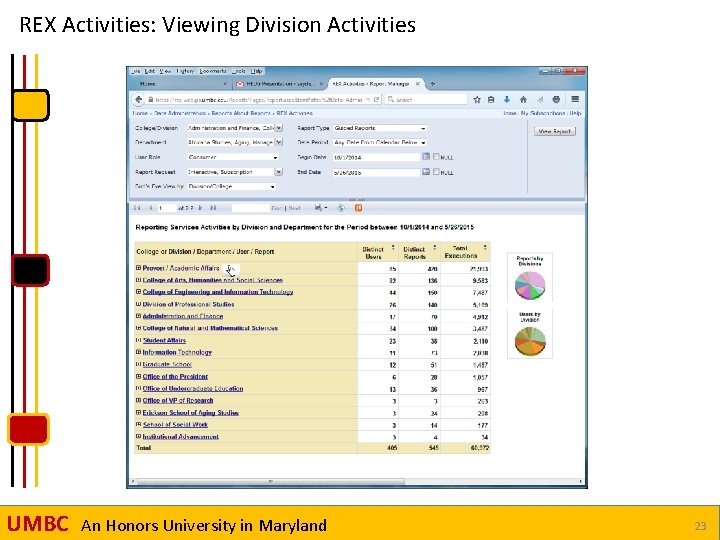
Task: Click the horizontal scrollbar at window bottom
Action: (271, 481)
